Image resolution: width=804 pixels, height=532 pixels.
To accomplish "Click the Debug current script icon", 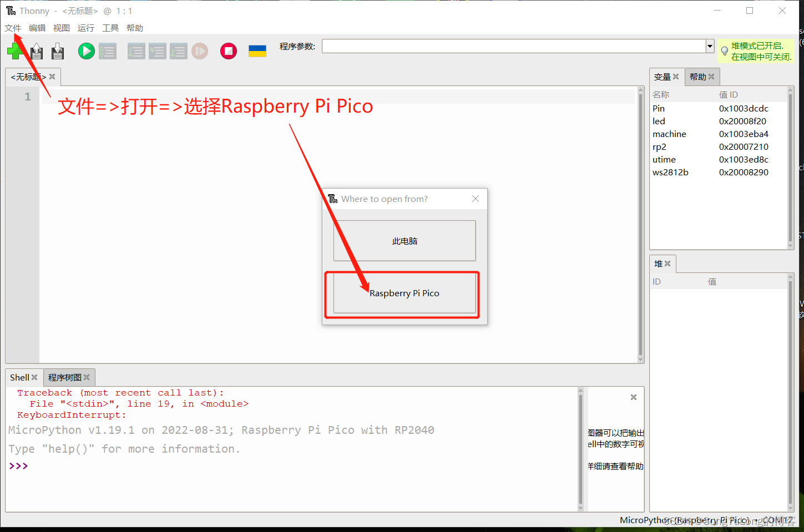I will (x=108, y=51).
